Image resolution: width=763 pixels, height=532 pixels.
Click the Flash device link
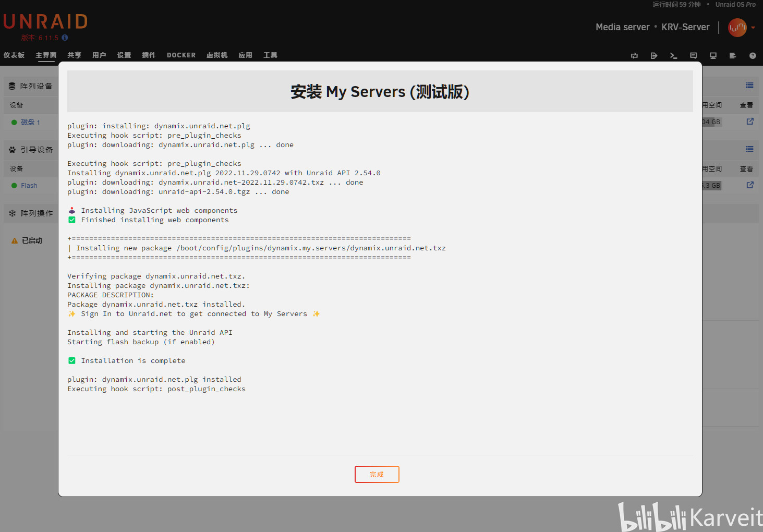click(x=29, y=186)
